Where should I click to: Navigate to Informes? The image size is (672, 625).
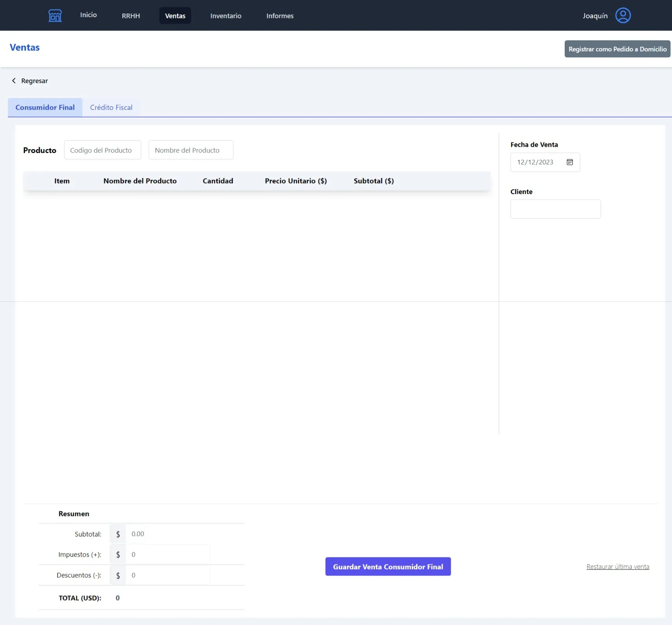pos(280,16)
